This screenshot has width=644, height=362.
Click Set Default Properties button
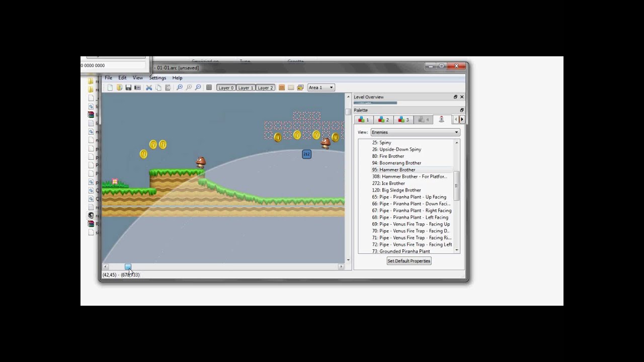409,261
